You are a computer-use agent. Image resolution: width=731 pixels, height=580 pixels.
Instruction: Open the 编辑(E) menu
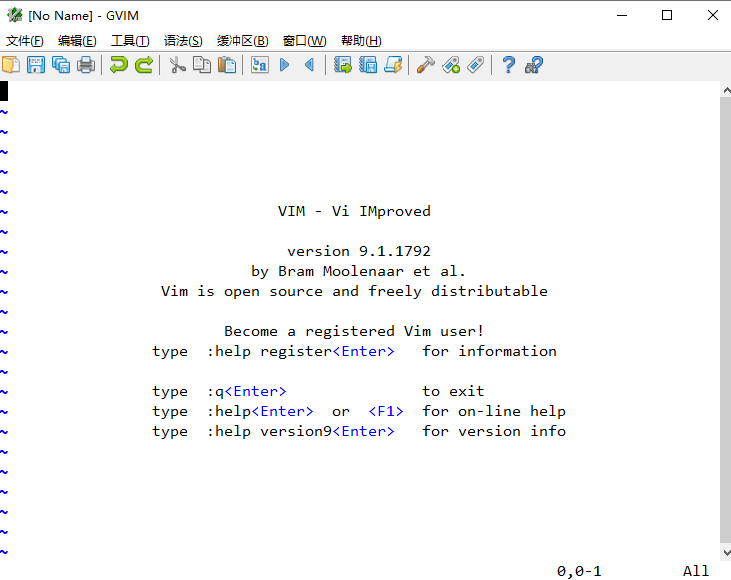tap(77, 41)
